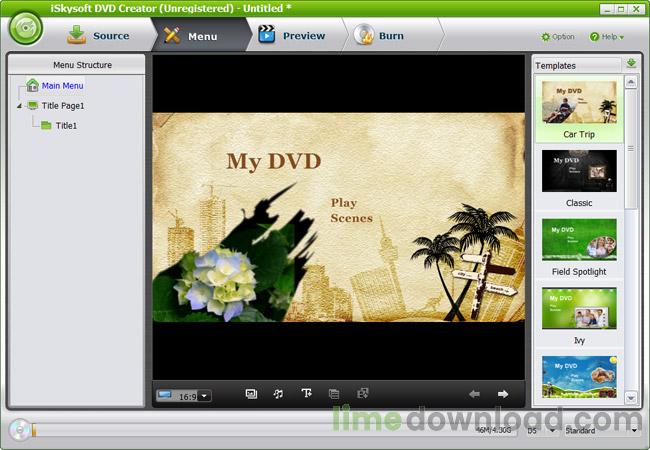Switch to the Source tab
The height and width of the screenshot is (450, 650).
pos(99,36)
